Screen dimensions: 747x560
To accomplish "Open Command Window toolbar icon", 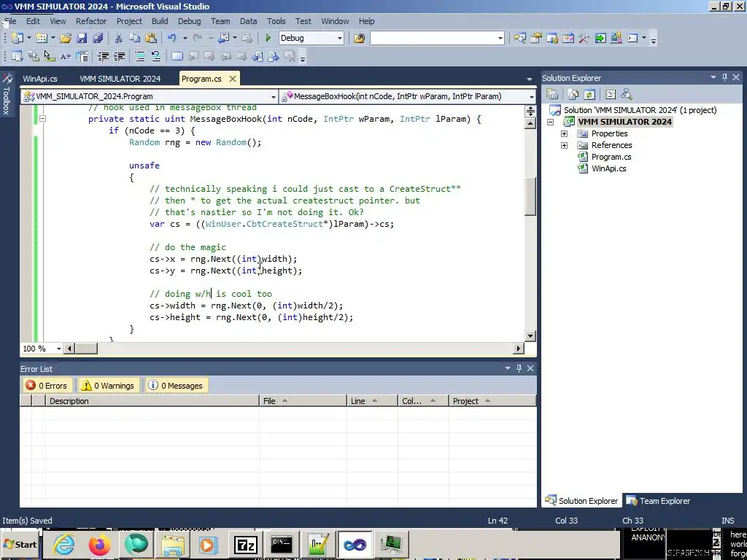I will tap(632, 38).
